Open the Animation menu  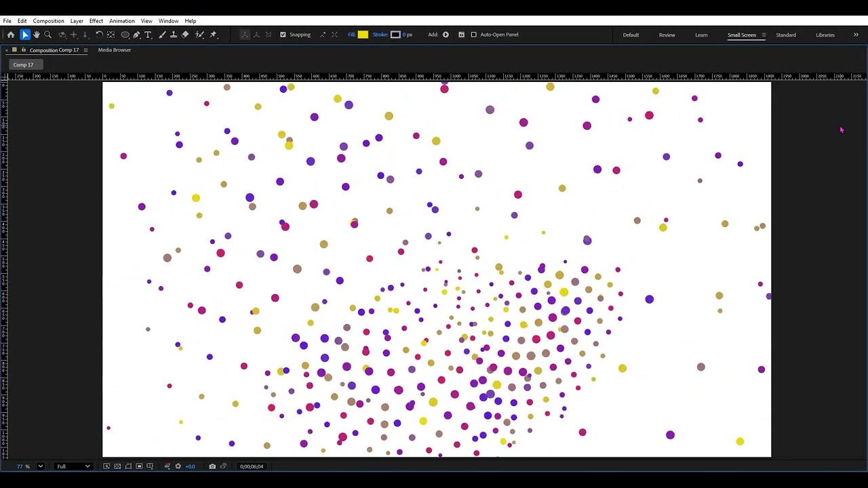pyautogui.click(x=122, y=21)
